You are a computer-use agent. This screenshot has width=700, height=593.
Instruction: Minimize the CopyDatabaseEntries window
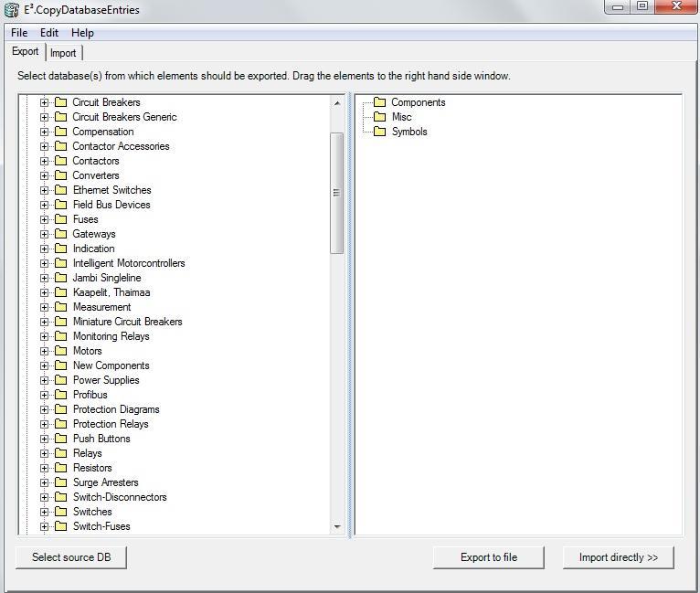point(618,6)
